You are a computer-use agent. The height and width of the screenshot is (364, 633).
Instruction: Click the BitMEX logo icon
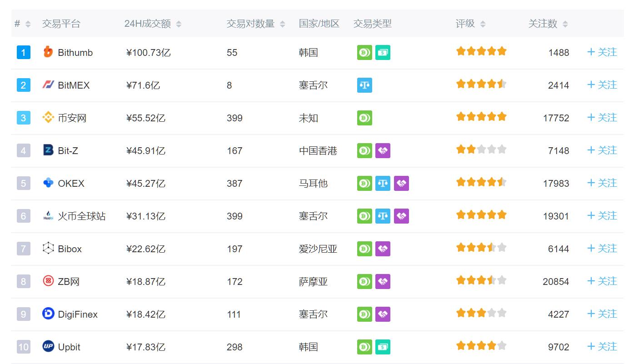48,85
